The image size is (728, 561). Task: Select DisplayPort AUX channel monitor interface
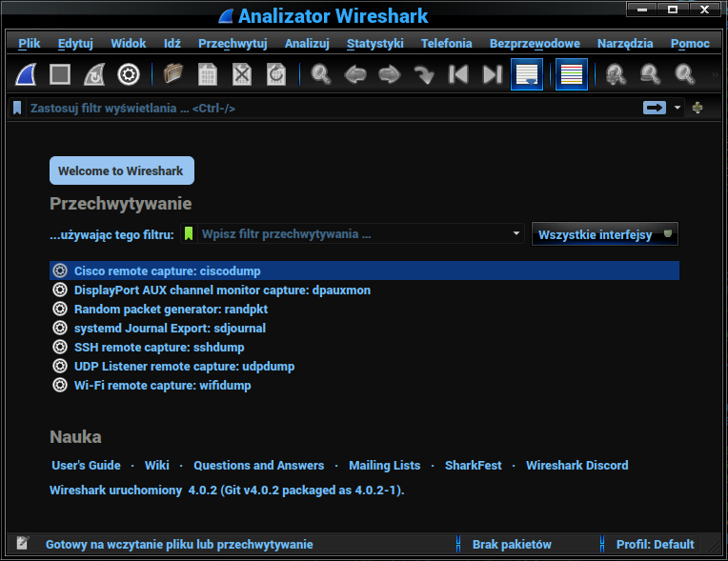(364, 290)
